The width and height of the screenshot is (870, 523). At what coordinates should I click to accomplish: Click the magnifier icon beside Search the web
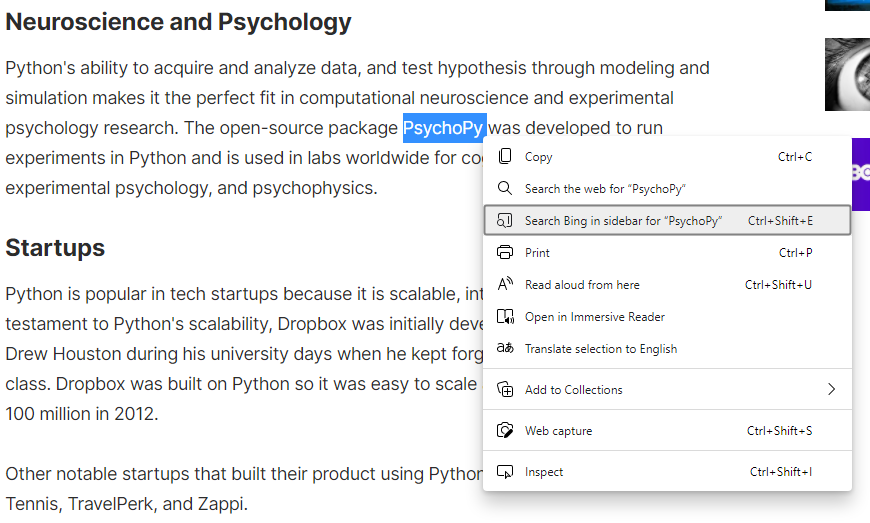coord(505,188)
